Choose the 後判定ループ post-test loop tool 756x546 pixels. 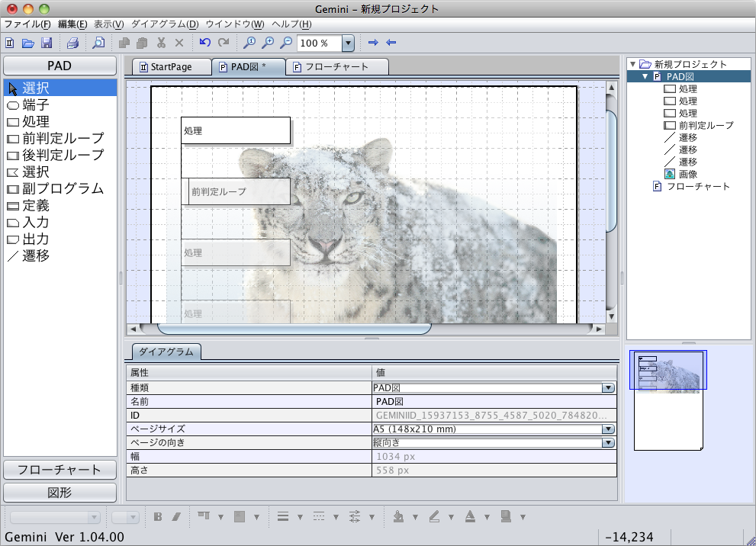coord(60,155)
